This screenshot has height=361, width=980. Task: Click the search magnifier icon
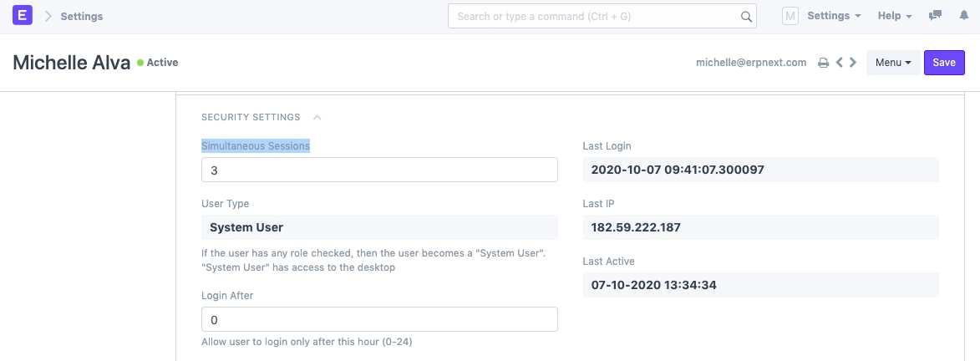click(746, 17)
